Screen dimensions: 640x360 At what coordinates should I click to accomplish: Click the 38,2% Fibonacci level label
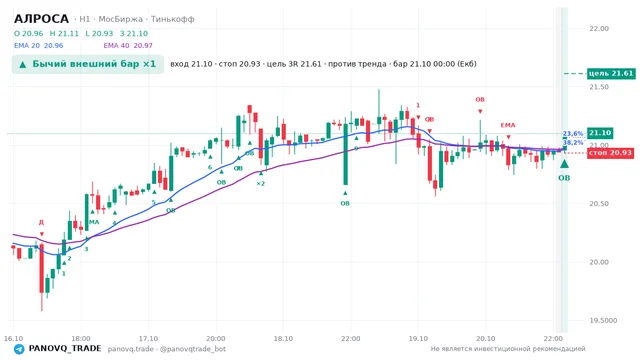click(x=573, y=142)
